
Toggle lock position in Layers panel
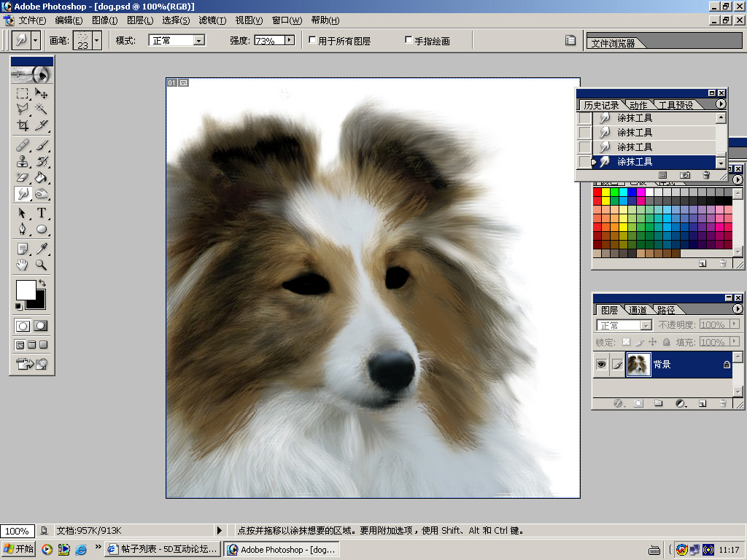click(x=653, y=342)
